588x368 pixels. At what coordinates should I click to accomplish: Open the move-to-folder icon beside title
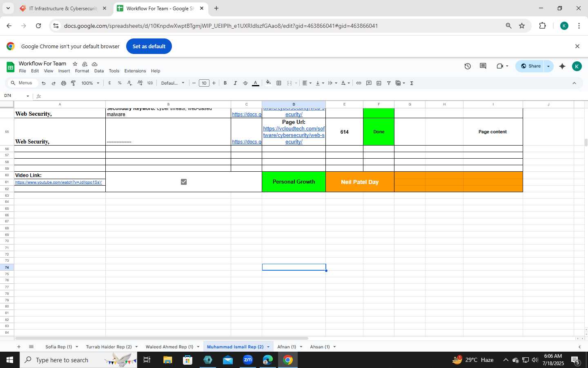(85, 64)
